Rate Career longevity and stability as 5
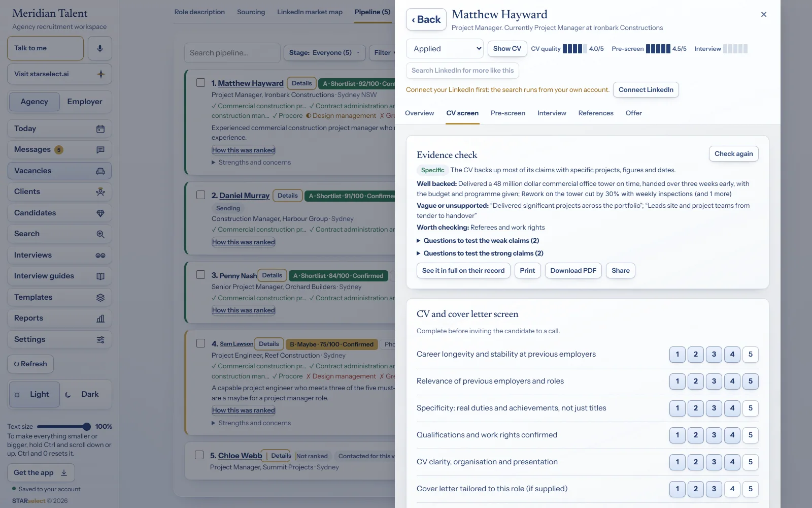The width and height of the screenshot is (812, 508). (751, 355)
